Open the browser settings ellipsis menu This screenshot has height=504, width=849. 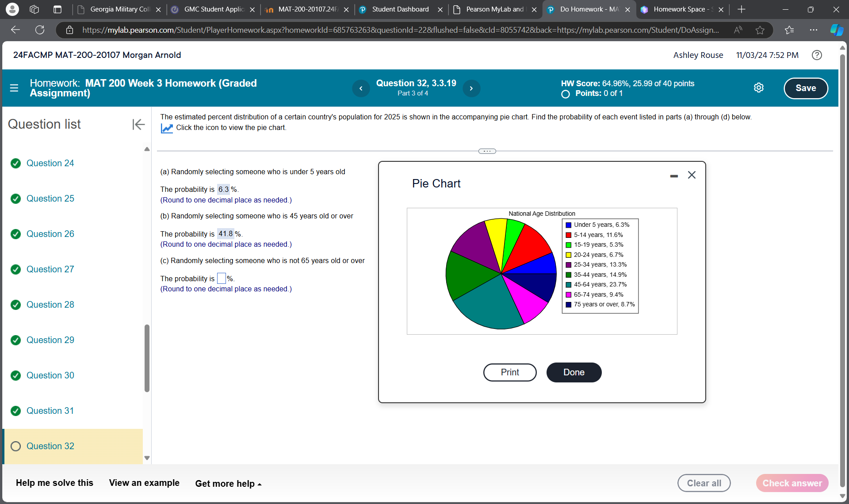tap(813, 30)
